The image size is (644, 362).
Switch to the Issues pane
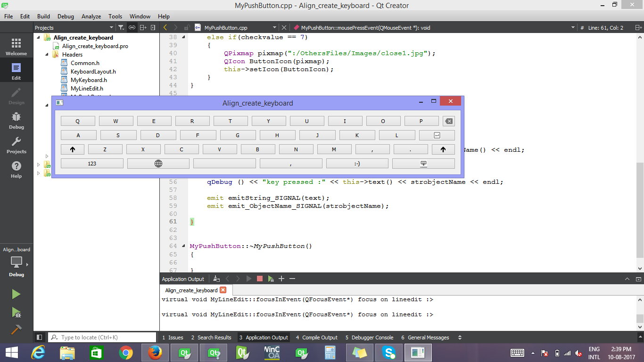click(x=173, y=337)
